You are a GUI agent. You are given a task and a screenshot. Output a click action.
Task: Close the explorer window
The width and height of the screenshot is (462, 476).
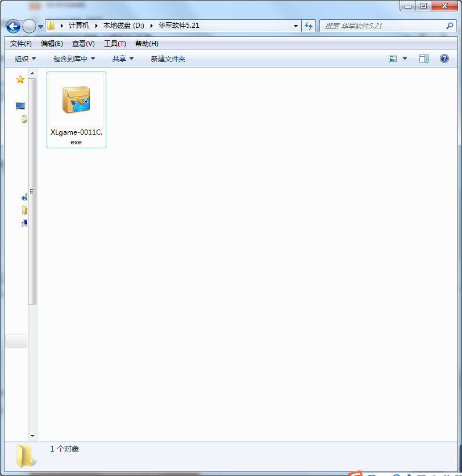[444, 6]
